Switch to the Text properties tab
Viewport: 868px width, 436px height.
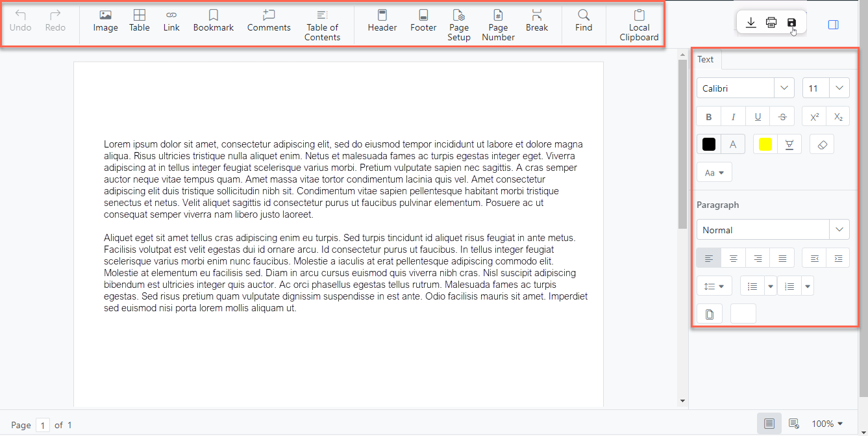[x=706, y=59]
